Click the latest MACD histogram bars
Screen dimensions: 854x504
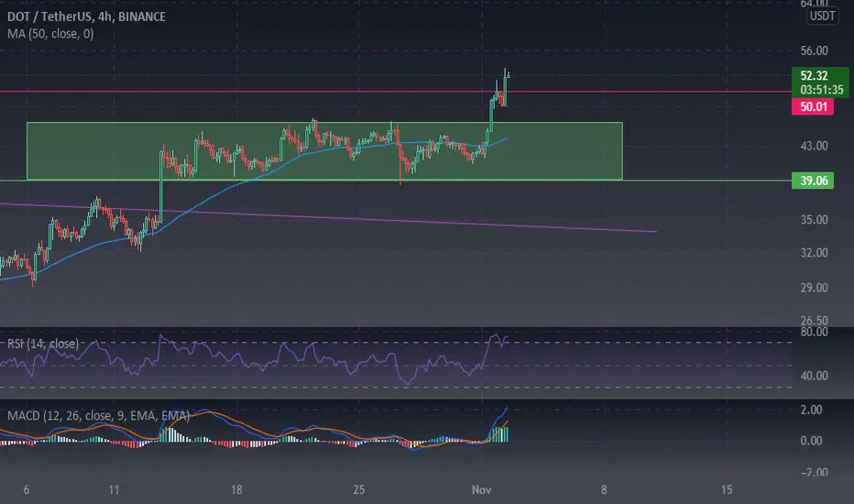coord(500,434)
